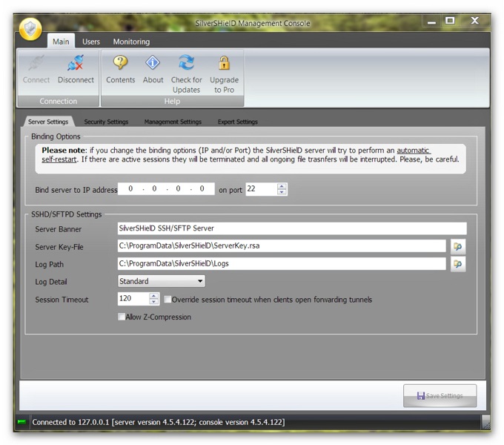The image size is (504, 445).
Task: Open help Contents
Action: [121, 70]
